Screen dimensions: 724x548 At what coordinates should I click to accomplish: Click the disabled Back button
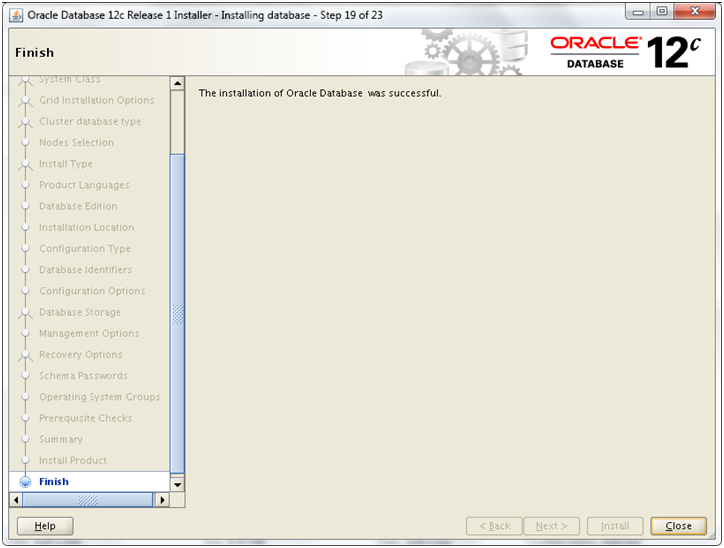tap(494, 526)
